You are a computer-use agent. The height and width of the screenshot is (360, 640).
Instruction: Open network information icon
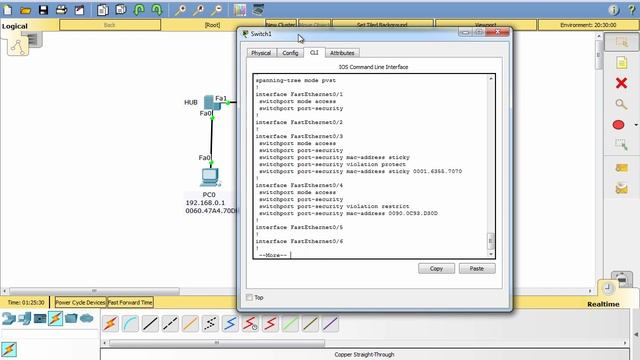[613, 10]
